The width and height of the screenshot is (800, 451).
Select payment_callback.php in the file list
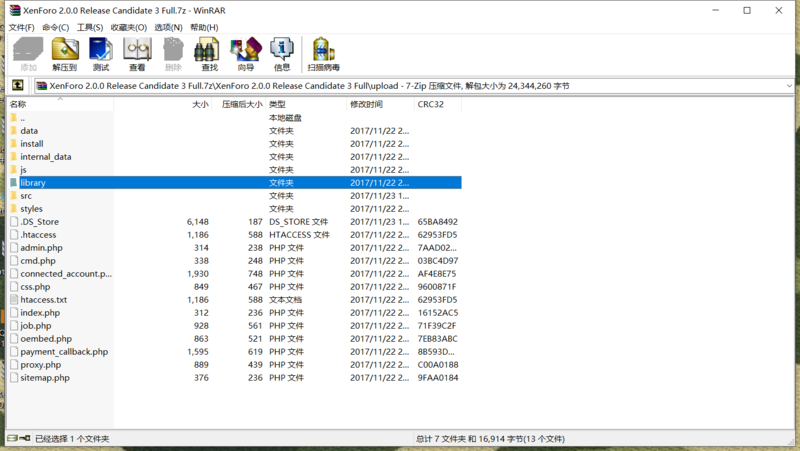pyautogui.click(x=63, y=352)
